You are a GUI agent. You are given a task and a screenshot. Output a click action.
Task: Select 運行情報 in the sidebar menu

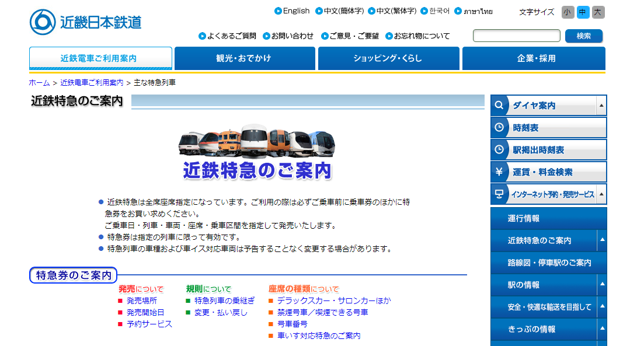click(x=548, y=218)
